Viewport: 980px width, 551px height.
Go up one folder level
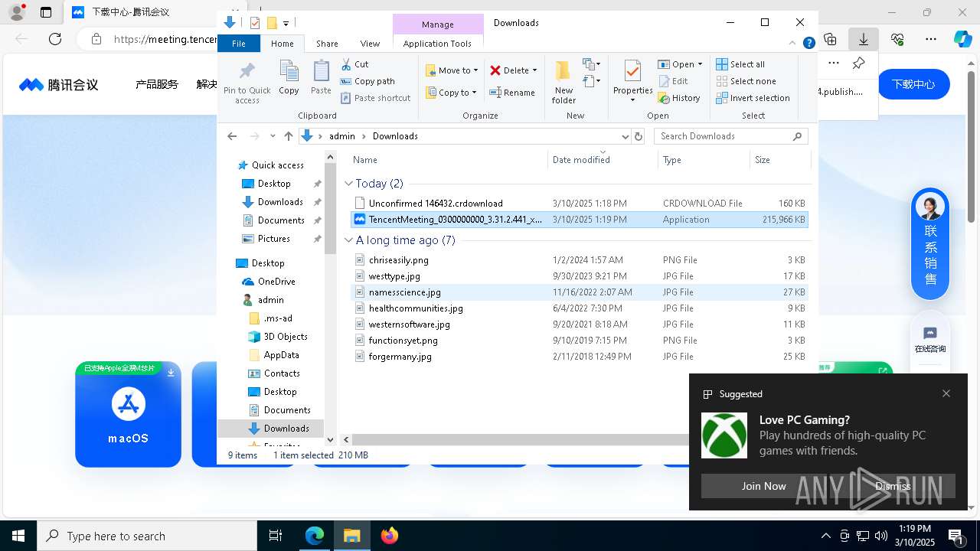288,136
